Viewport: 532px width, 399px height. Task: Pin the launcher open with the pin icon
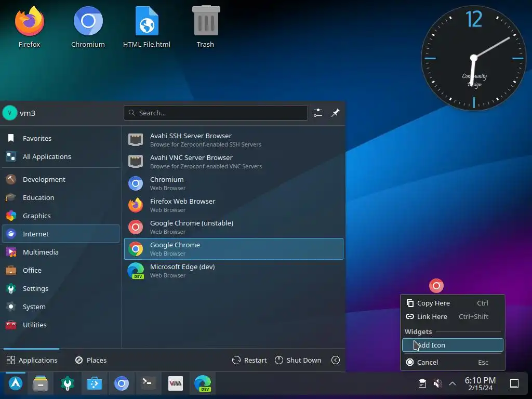tap(336, 113)
